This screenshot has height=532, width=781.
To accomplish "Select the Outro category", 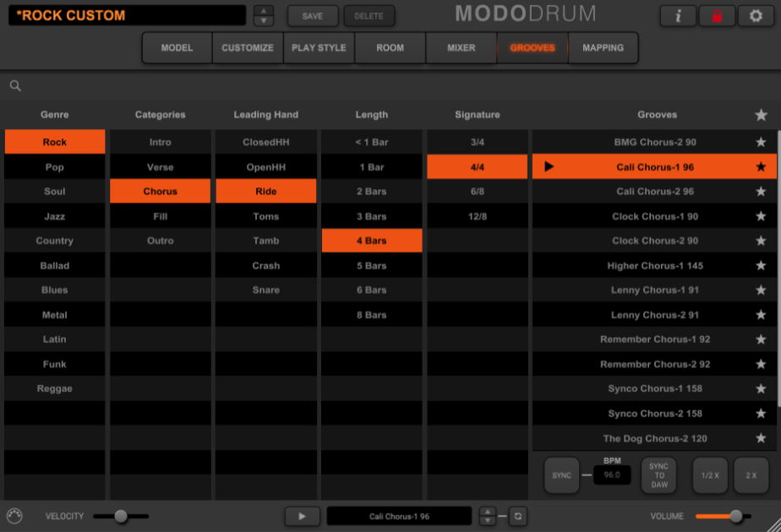I will [x=161, y=241].
